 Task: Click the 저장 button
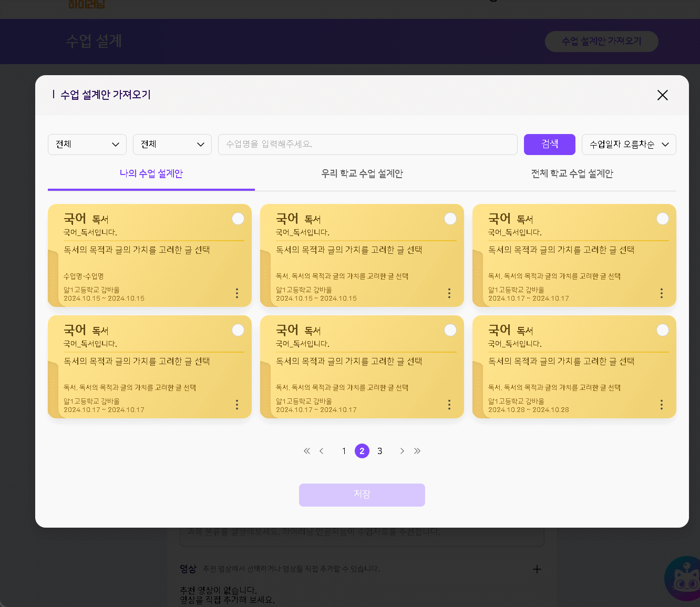[362, 495]
